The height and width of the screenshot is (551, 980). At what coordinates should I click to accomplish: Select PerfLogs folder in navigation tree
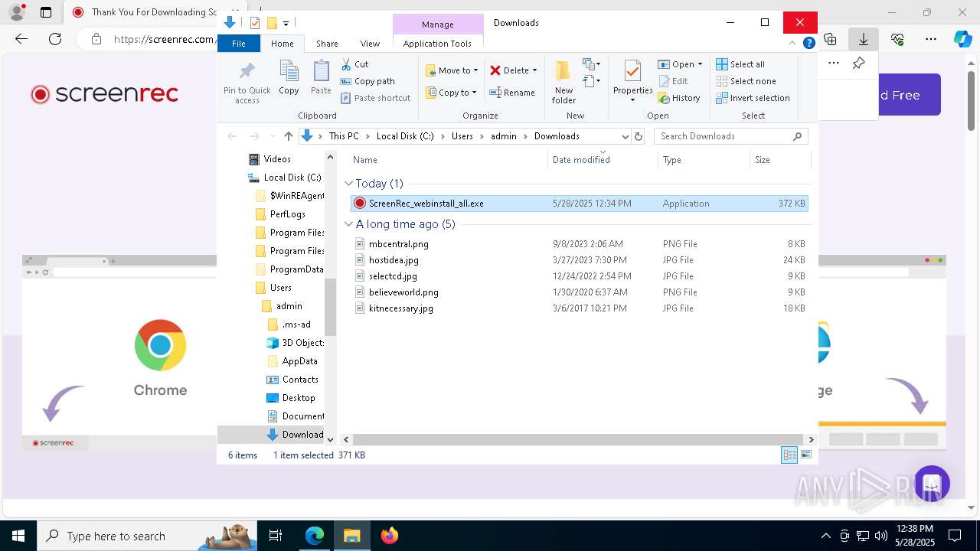point(287,214)
